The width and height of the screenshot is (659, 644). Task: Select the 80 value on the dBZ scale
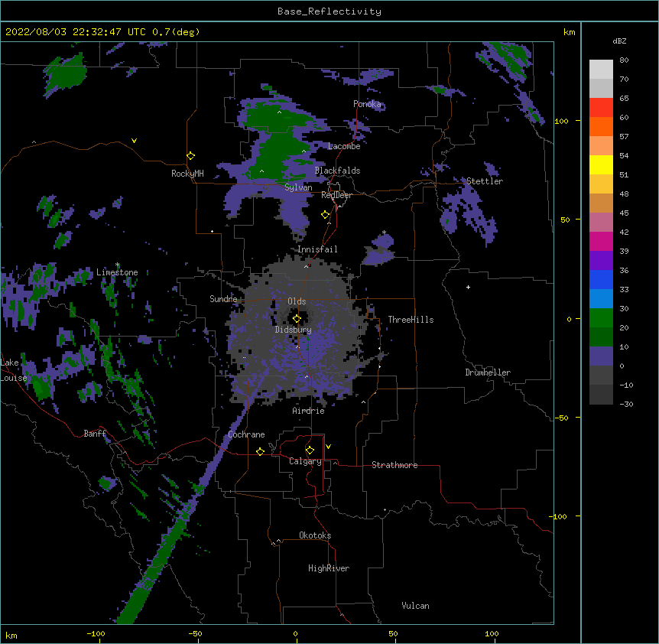tap(624, 60)
